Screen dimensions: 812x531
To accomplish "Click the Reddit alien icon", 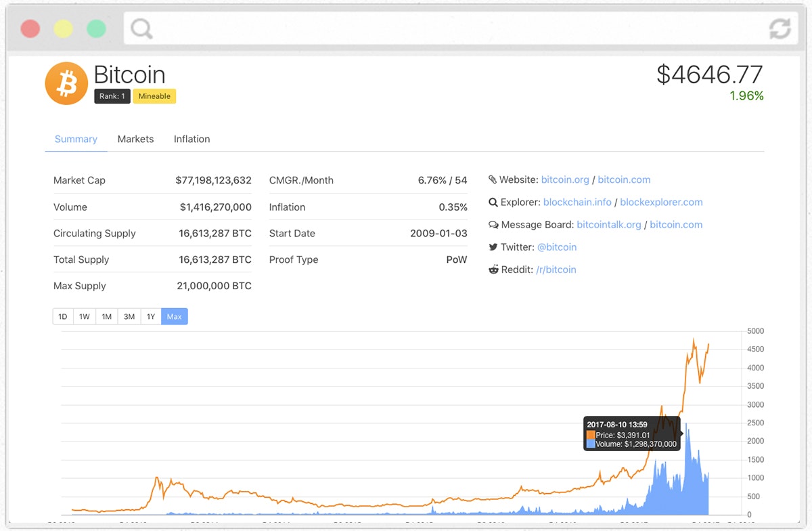I will (494, 269).
